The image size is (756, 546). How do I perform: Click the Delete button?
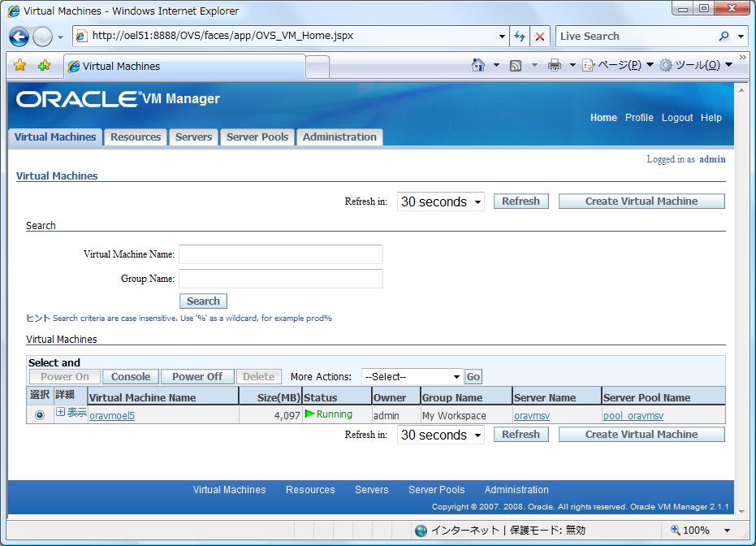click(x=259, y=377)
